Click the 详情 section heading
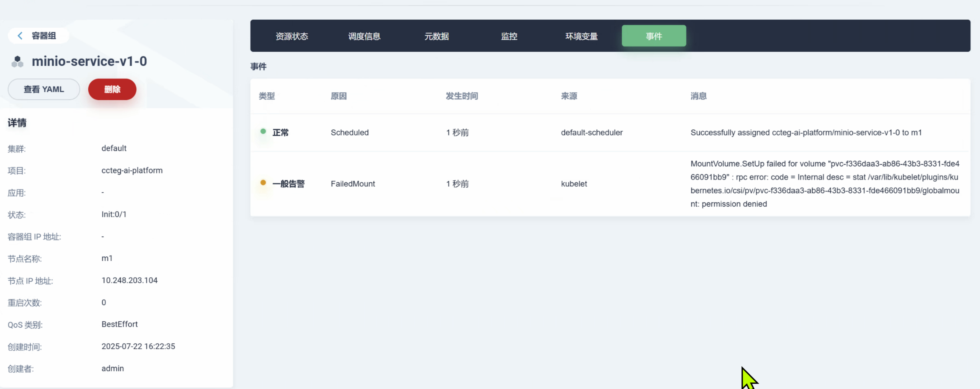980x389 pixels. 17,123
